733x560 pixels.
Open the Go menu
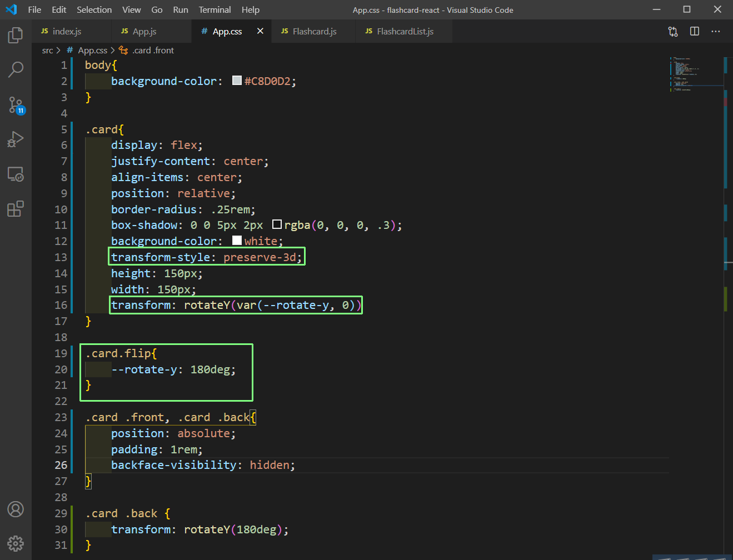[x=157, y=9]
